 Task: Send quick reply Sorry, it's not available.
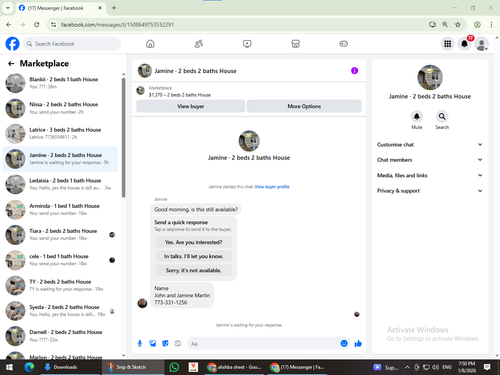click(x=193, y=270)
